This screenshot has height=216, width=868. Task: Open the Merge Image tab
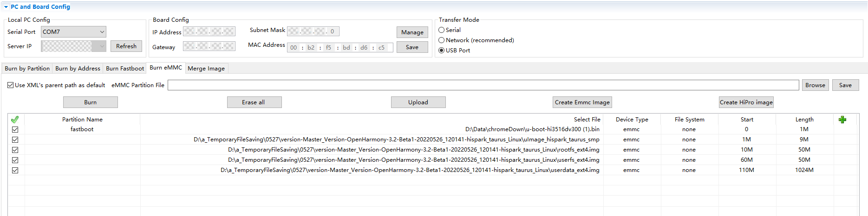click(x=206, y=69)
